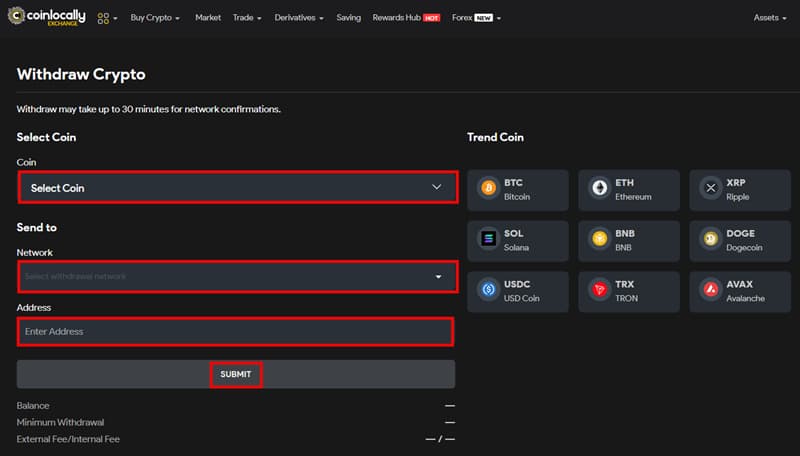The width and height of the screenshot is (800, 456).
Task: Click the Avalanche coin icon
Action: coord(711,290)
